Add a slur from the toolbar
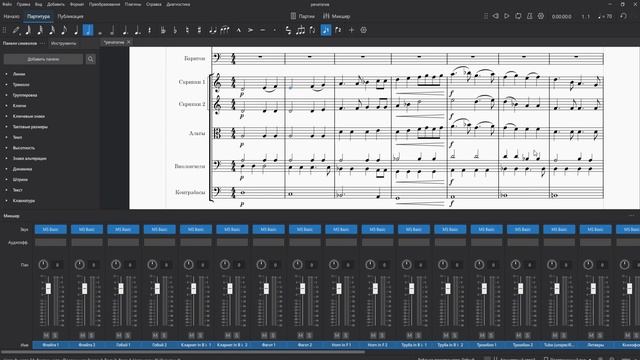Screen dimensions: 640x360 tap(225, 30)
